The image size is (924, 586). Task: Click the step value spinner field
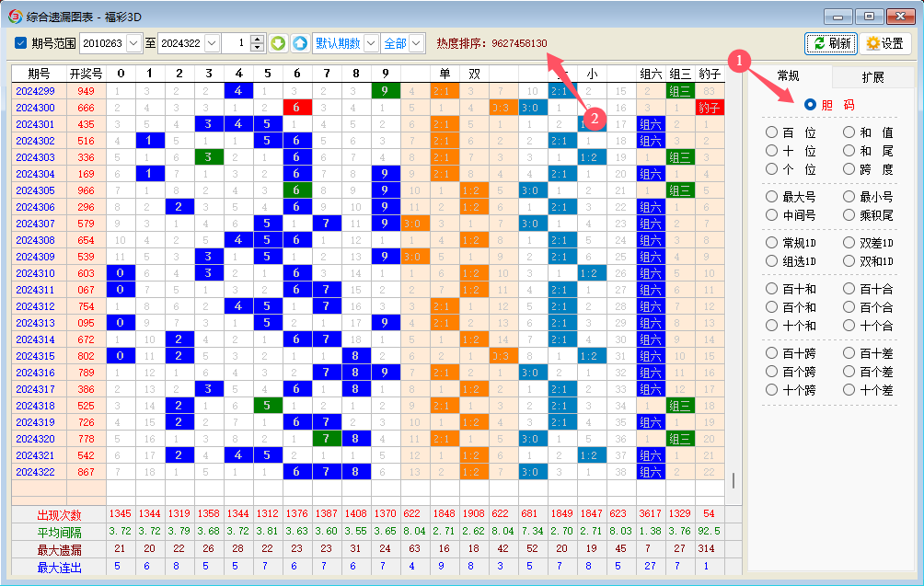pyautogui.click(x=235, y=43)
